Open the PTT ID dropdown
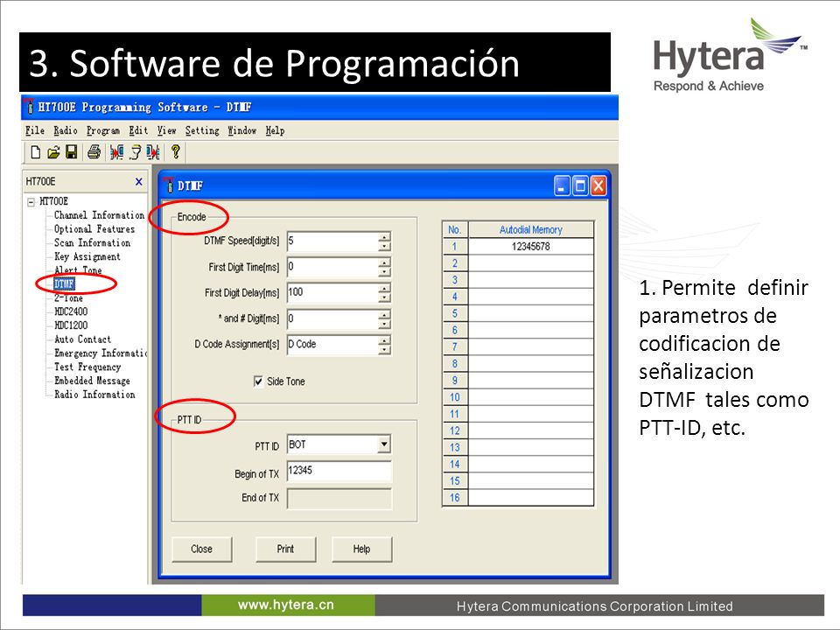This screenshot has width=840, height=630. click(x=383, y=444)
